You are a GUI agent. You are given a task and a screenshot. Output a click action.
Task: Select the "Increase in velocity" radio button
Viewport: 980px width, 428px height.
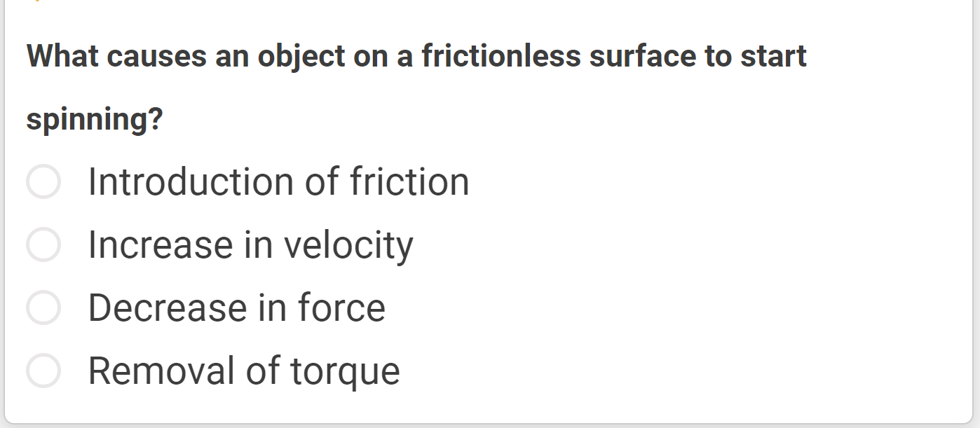click(x=42, y=244)
